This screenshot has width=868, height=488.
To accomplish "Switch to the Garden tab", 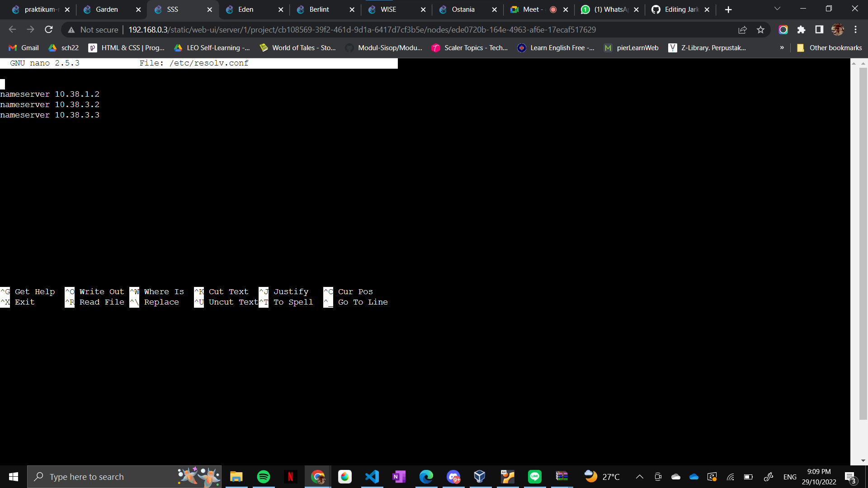I will point(107,9).
